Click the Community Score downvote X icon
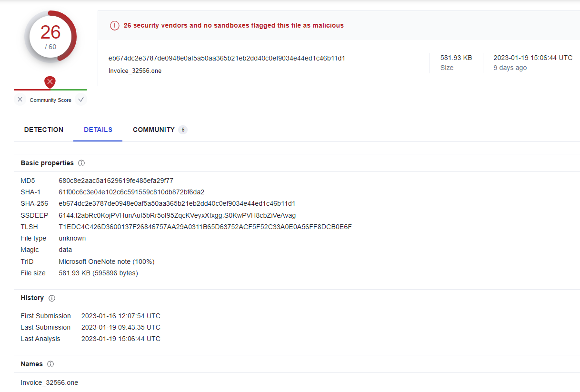Viewport: 580px width, 392px height. click(x=20, y=100)
